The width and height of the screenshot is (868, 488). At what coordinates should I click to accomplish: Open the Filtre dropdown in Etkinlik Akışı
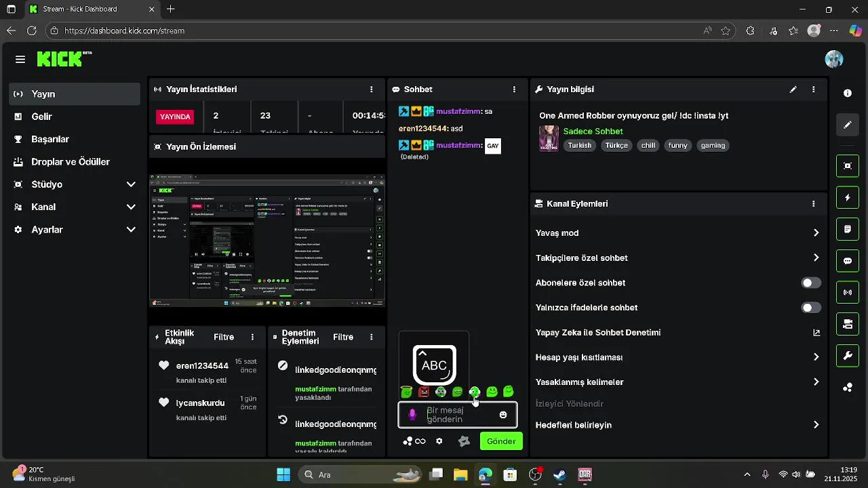point(224,337)
